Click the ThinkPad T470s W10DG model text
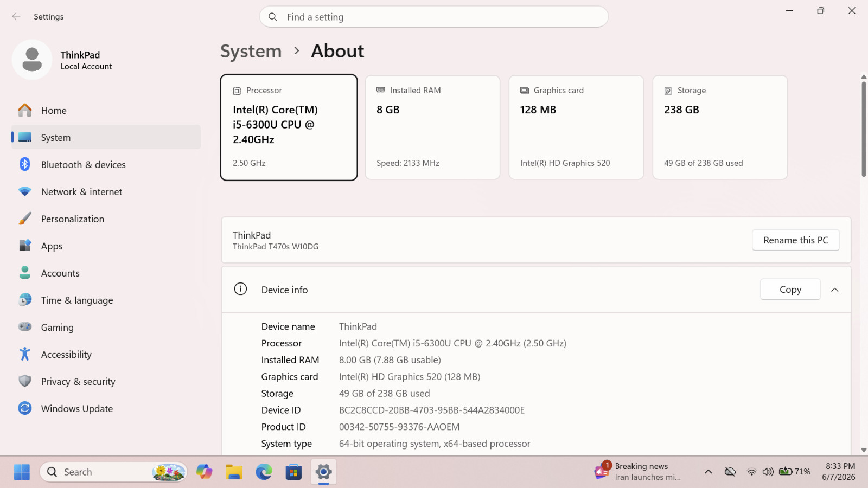The image size is (868, 488). (276, 247)
